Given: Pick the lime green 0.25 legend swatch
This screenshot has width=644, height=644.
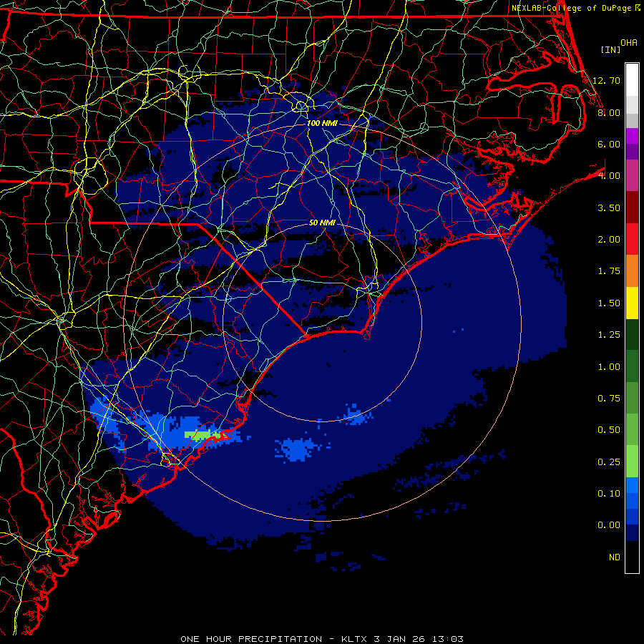Looking at the screenshot, I should click(x=632, y=462).
